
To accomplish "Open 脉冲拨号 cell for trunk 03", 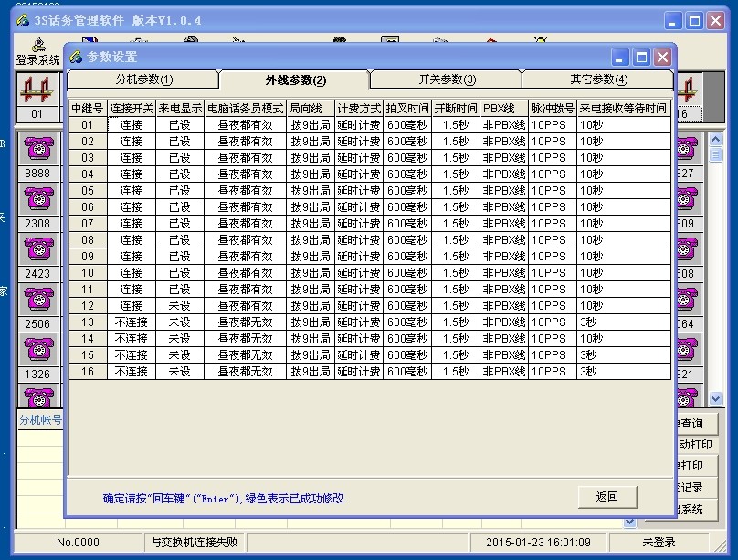I will coord(552,158).
